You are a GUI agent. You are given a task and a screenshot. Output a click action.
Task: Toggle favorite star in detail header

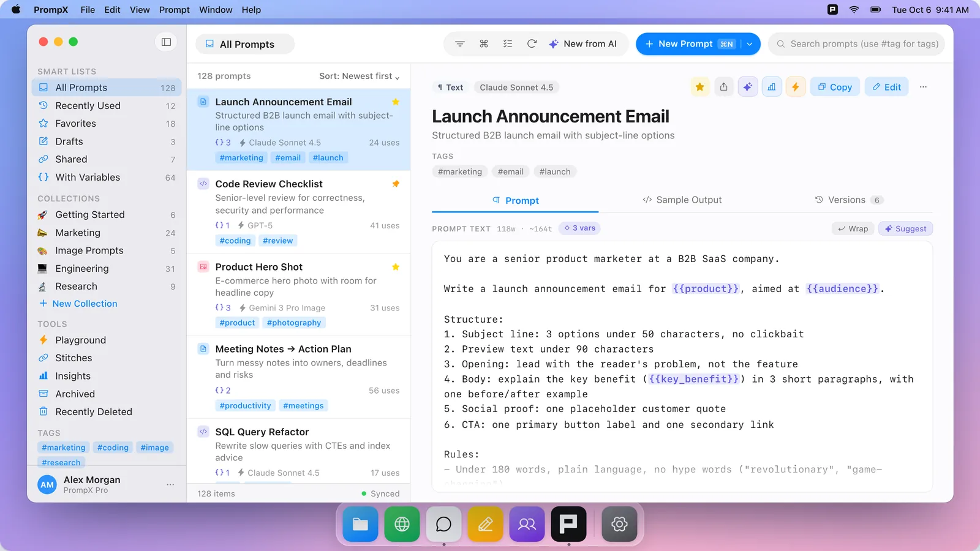point(700,87)
